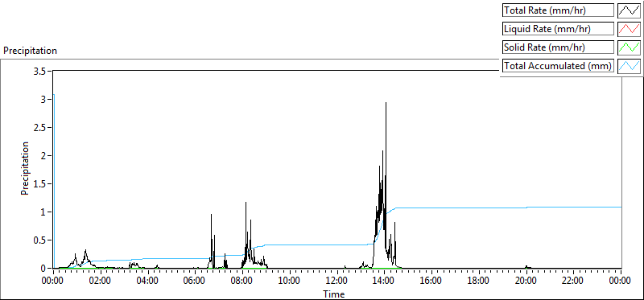This screenshot has width=644, height=300.
Task: Click the rate peak just after 08:00
Action: 246,203
